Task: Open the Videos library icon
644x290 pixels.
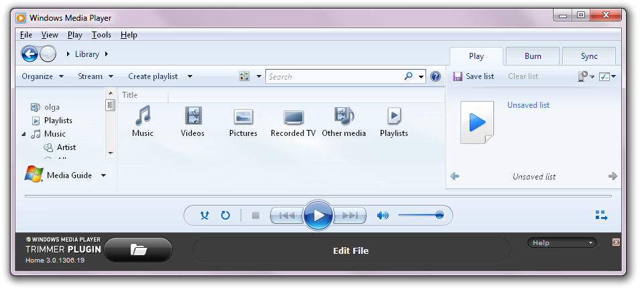Action: pos(192,115)
